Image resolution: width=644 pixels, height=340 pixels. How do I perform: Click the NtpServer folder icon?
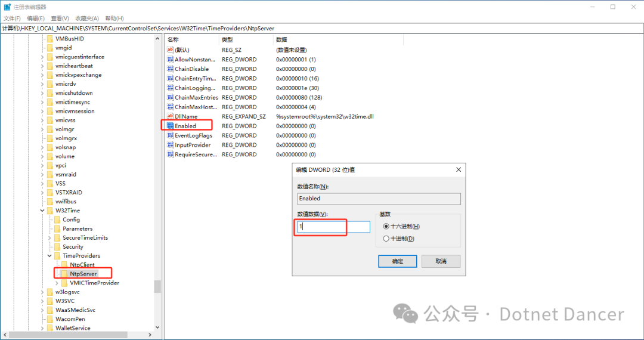click(64, 273)
